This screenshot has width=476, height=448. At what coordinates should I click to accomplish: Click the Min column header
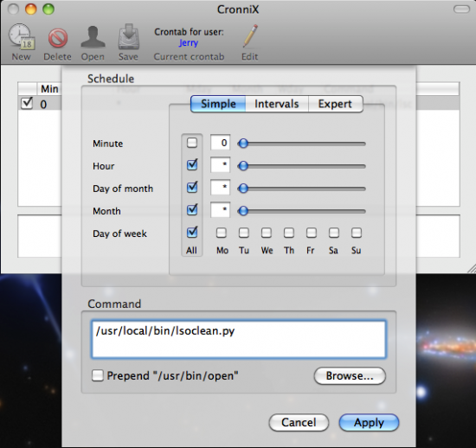tap(49, 89)
